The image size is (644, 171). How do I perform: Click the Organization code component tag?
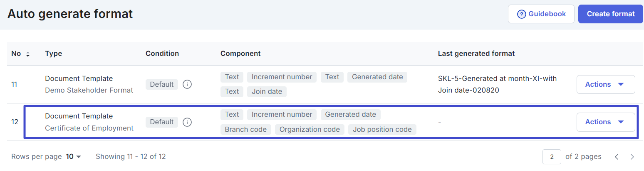click(x=310, y=130)
